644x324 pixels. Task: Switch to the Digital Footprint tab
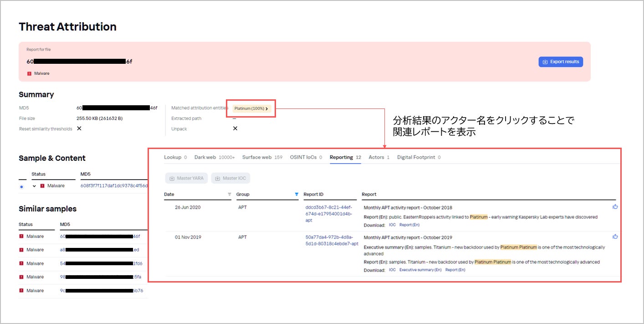pyautogui.click(x=419, y=157)
